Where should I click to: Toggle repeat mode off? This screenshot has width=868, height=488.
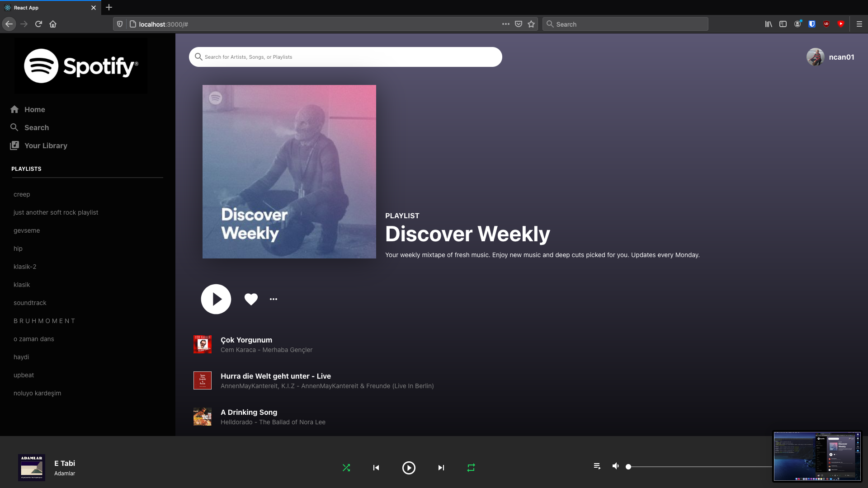pos(471,468)
